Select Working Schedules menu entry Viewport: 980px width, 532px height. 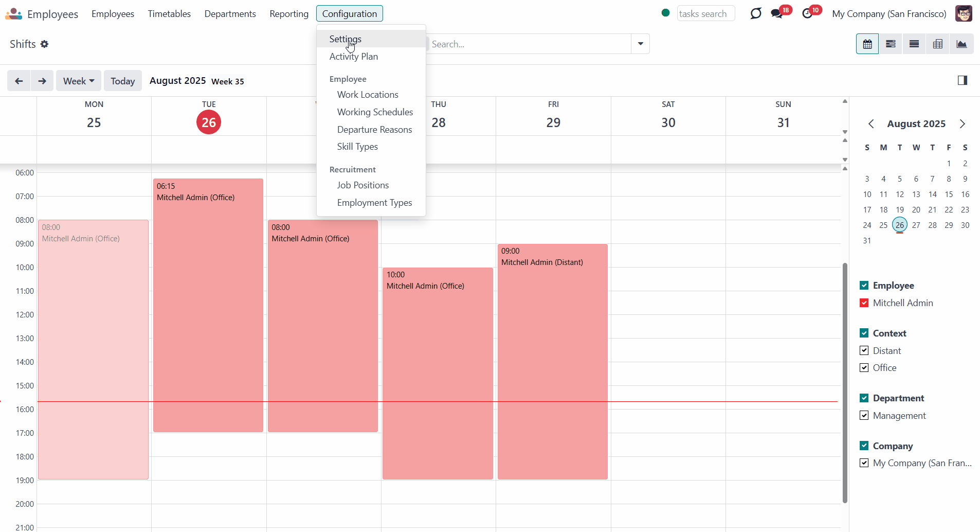(375, 112)
